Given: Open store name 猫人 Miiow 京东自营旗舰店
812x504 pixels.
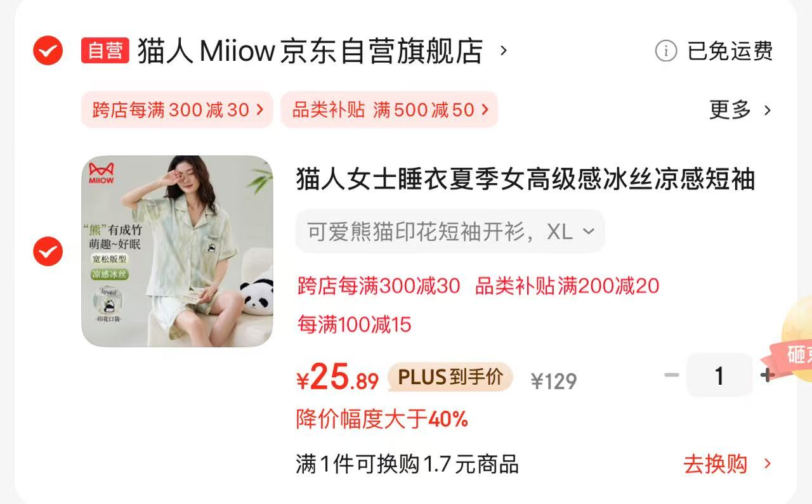Looking at the screenshot, I should pyautogui.click(x=310, y=51).
